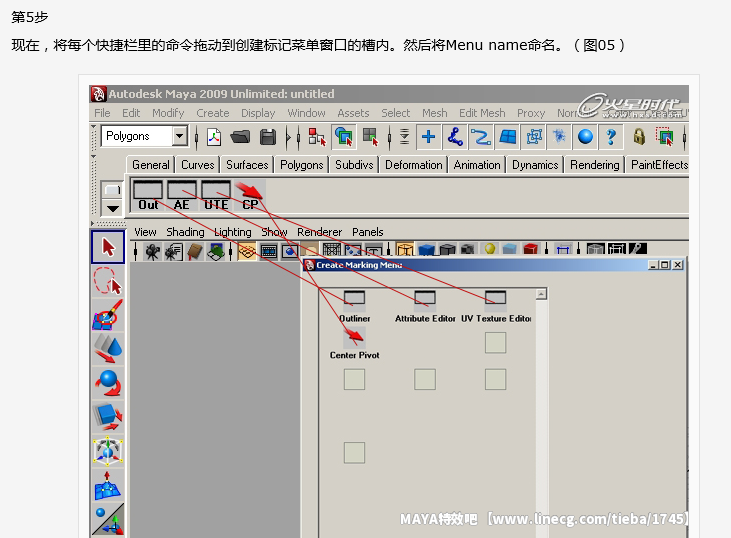731x538 pixels.
Task: Open the viewport Shading menu
Action: (x=185, y=232)
